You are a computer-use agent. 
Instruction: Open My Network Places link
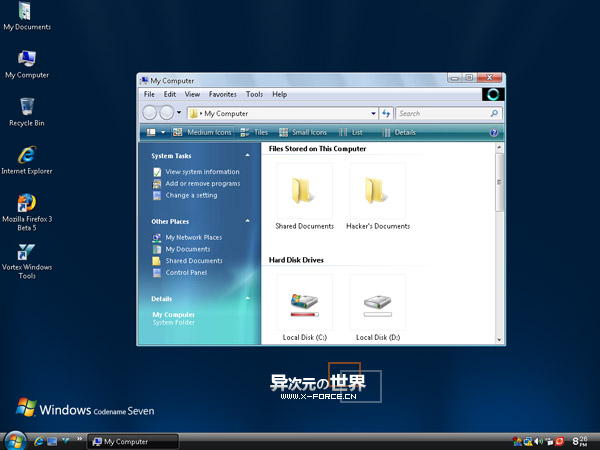coord(194,238)
